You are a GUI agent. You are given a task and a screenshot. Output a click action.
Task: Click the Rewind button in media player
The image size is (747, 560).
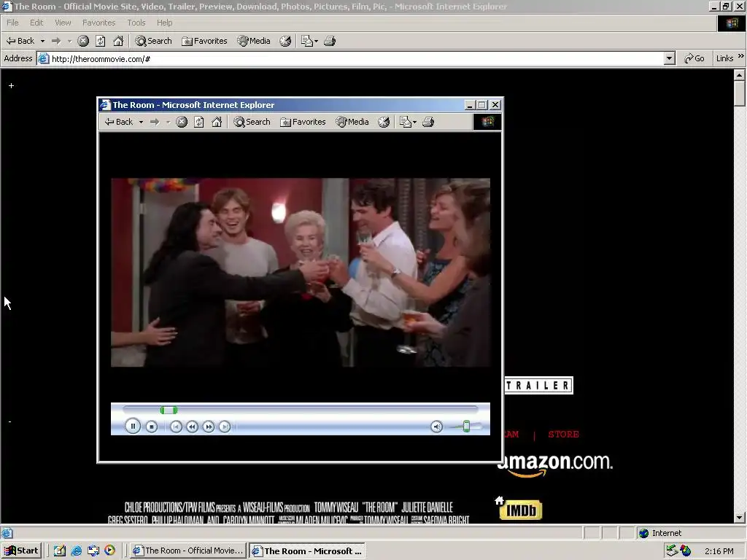click(x=192, y=427)
